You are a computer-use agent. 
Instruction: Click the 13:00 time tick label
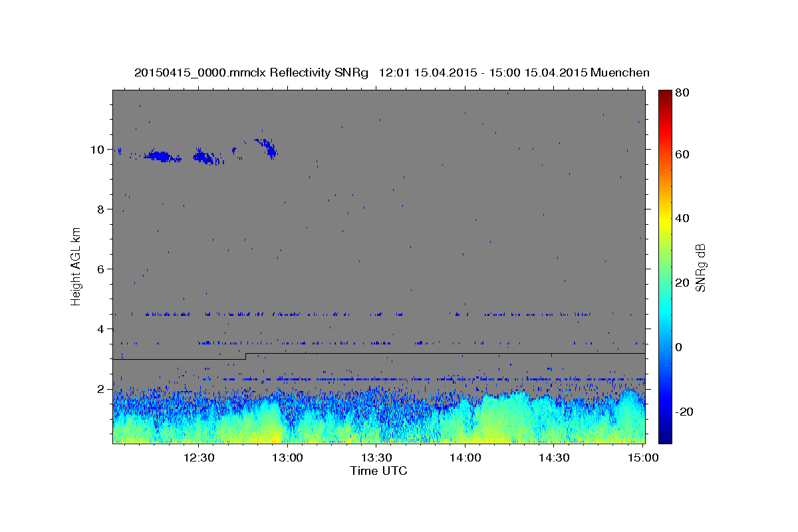click(x=288, y=458)
